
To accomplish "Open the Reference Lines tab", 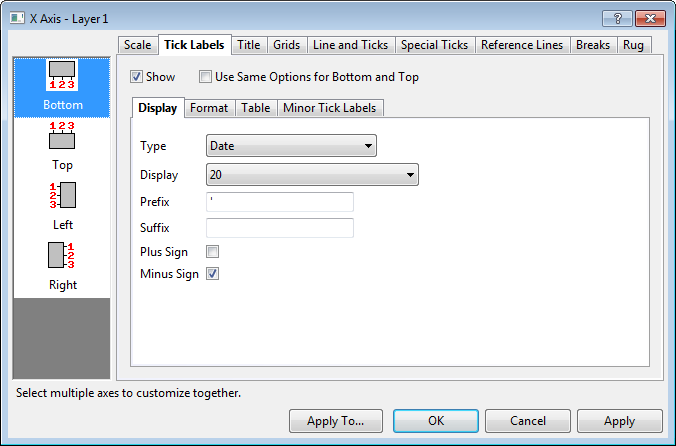I will [x=522, y=45].
